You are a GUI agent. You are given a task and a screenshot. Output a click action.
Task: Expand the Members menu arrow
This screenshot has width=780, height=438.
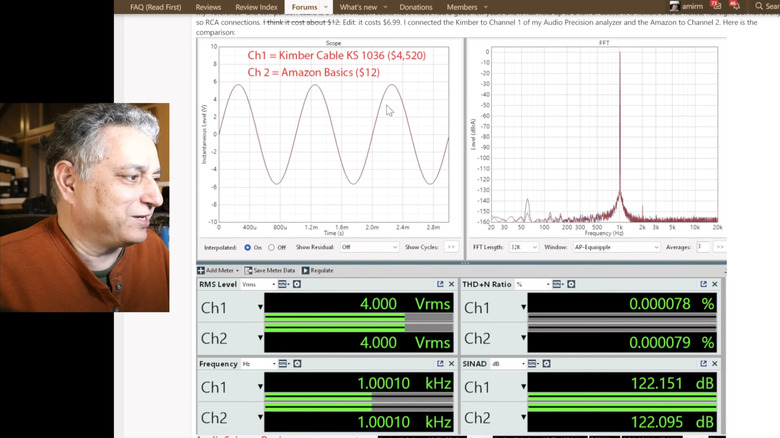[486, 7]
